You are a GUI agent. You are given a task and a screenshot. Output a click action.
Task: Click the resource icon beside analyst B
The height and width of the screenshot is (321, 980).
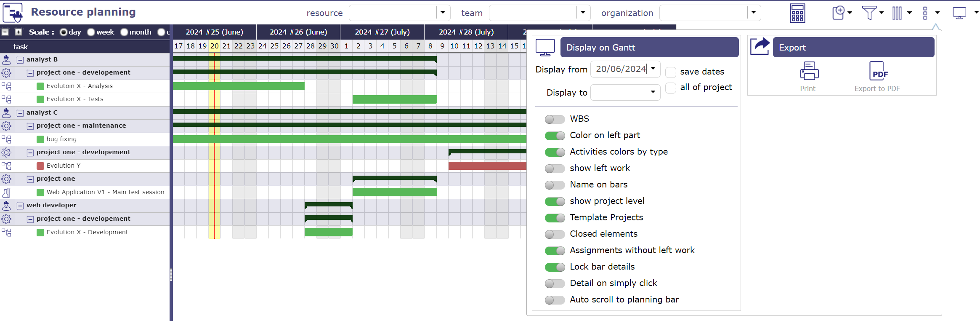6,59
